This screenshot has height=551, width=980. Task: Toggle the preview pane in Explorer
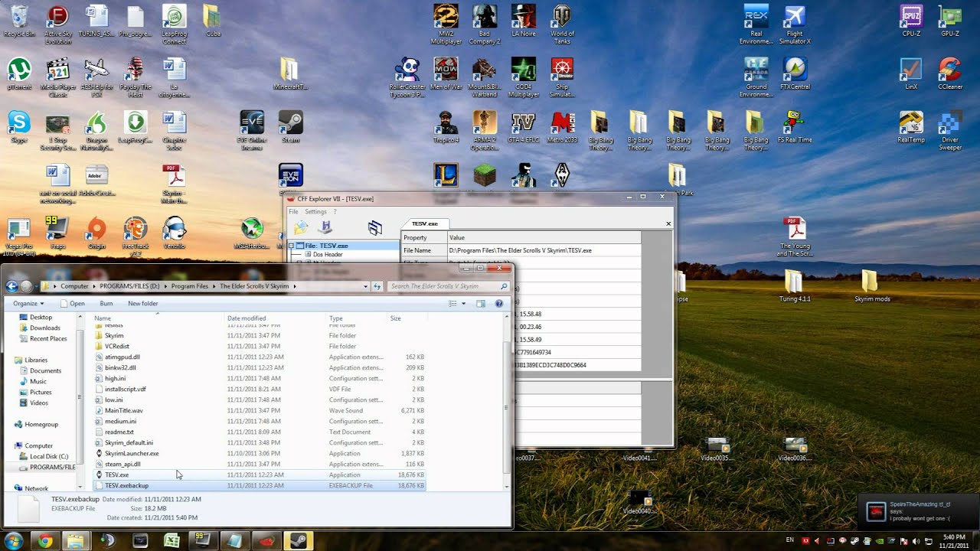coord(481,304)
